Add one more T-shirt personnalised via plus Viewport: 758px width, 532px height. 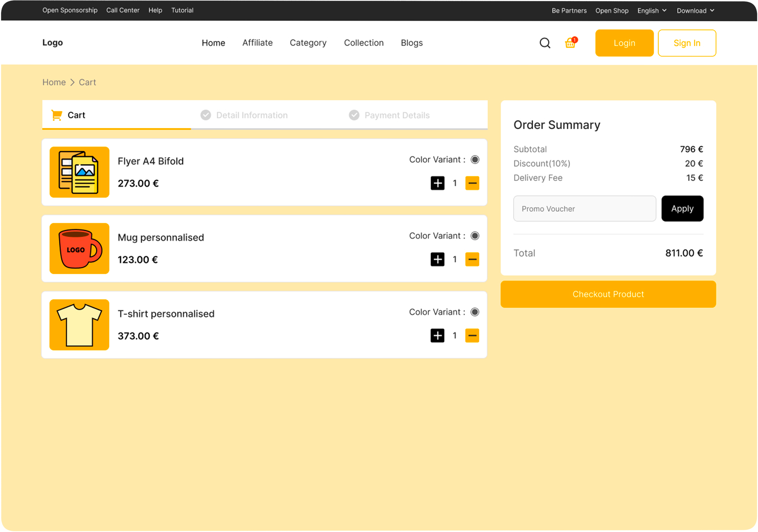437,335
